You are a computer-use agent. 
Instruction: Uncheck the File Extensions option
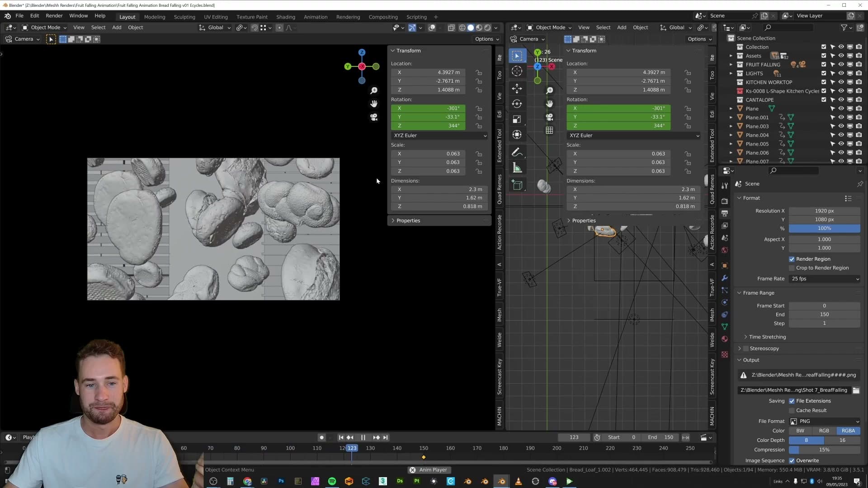click(792, 401)
